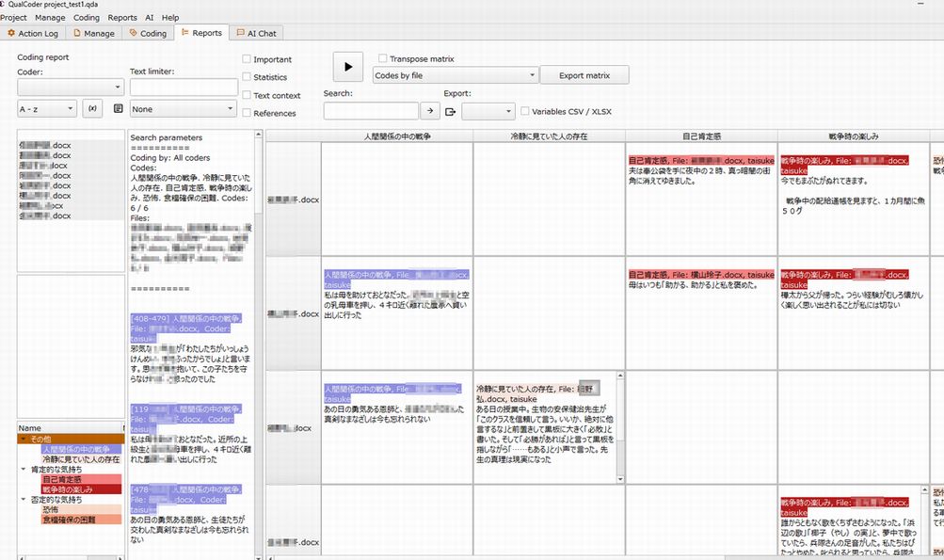Open the Reports menu
Screen dimensions: 944x560
coord(122,18)
